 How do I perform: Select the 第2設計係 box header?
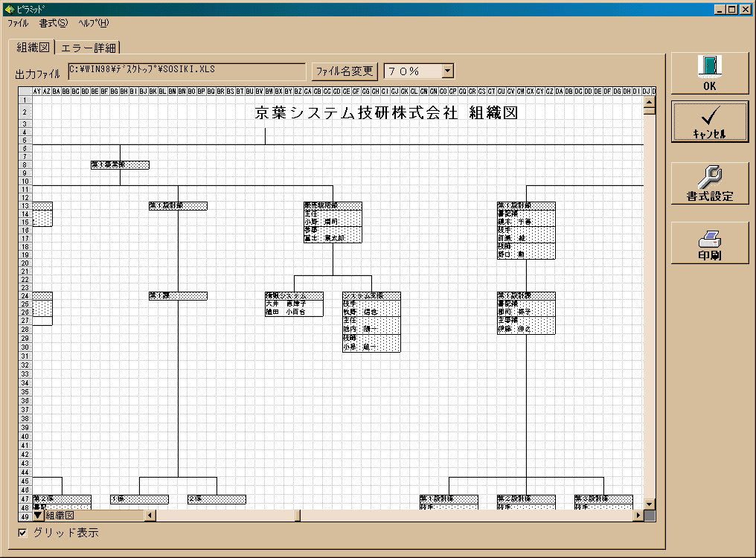[x=526, y=499]
